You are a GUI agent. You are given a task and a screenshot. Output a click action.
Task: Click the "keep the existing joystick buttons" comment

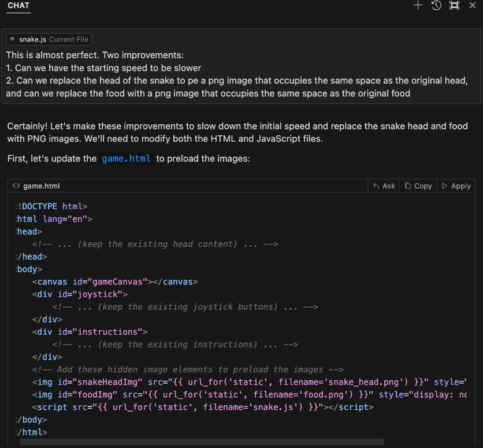pyautogui.click(x=185, y=307)
